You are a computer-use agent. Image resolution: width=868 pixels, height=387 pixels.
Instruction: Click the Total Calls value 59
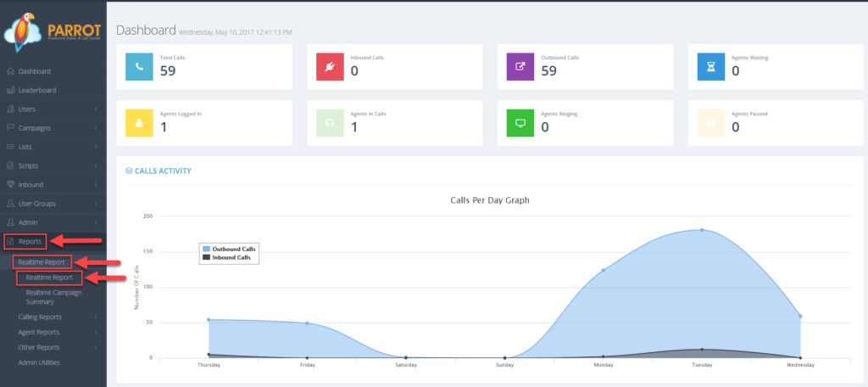(168, 70)
